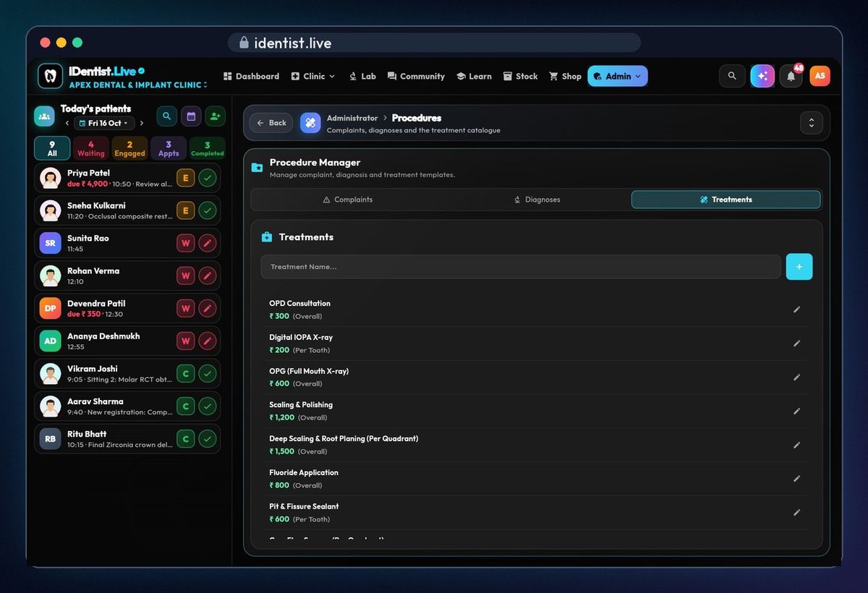The width and height of the screenshot is (868, 593).
Task: Focus the Treatment Name input field
Action: [x=521, y=267]
